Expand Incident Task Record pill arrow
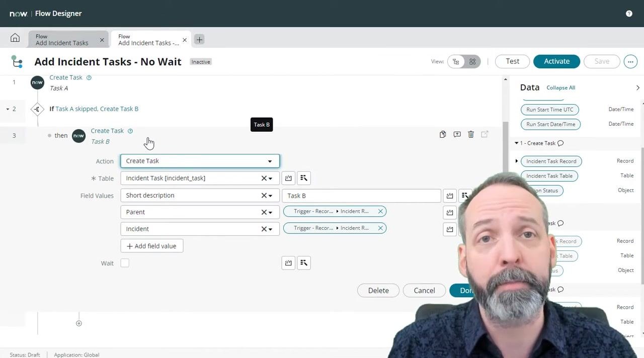 point(517,161)
